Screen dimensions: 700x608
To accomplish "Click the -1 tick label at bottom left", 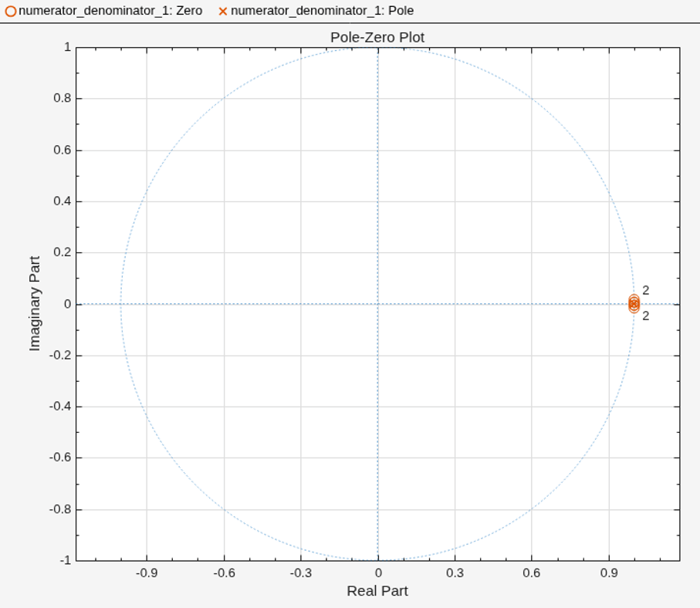I will coord(66,560).
